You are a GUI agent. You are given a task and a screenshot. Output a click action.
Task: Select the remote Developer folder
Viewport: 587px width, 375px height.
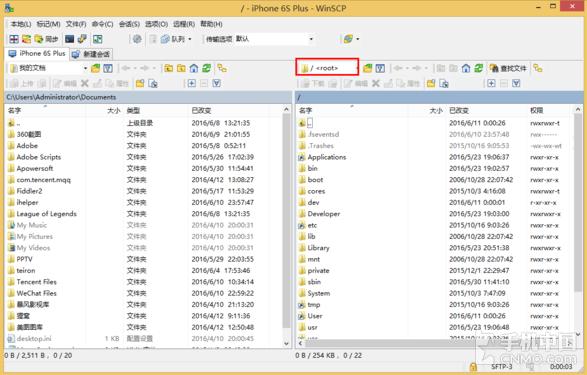324,214
